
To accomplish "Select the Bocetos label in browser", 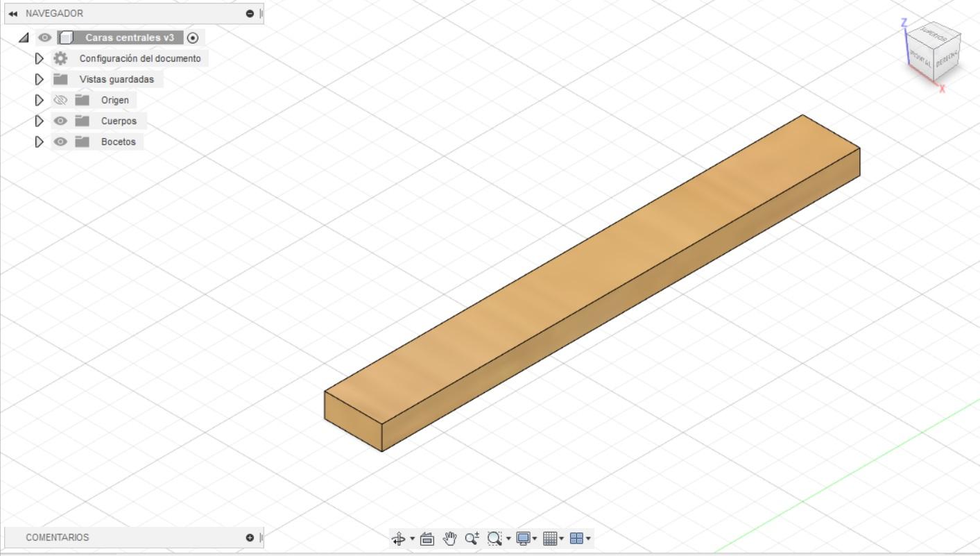I will (x=119, y=142).
